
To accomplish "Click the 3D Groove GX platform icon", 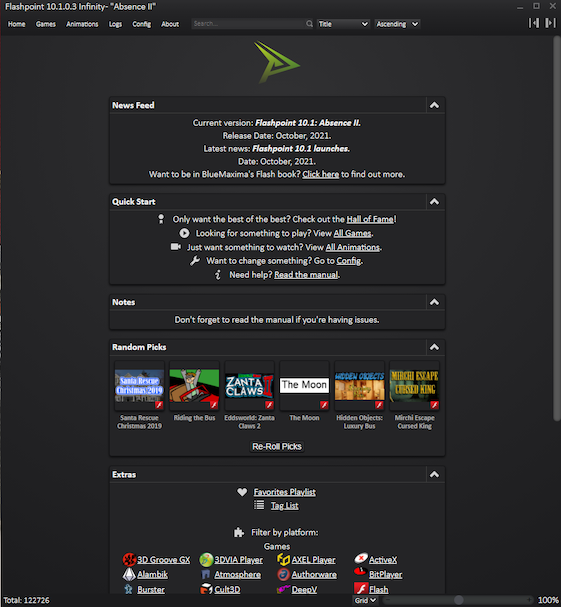I will pyautogui.click(x=129, y=559).
